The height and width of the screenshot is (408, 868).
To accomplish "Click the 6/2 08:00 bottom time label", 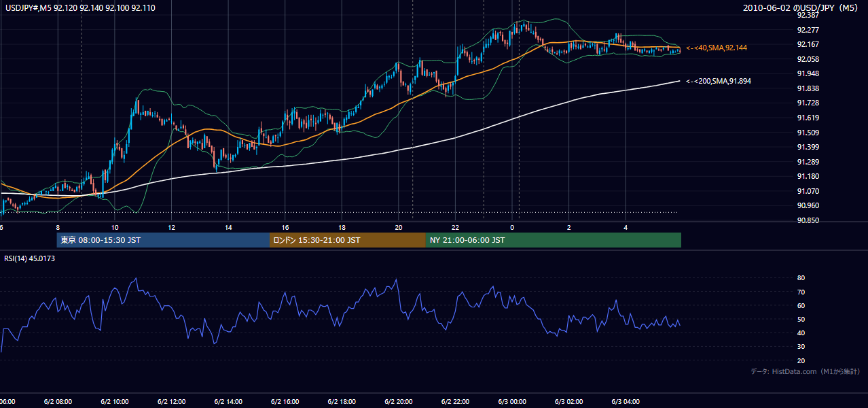I will point(58,402).
